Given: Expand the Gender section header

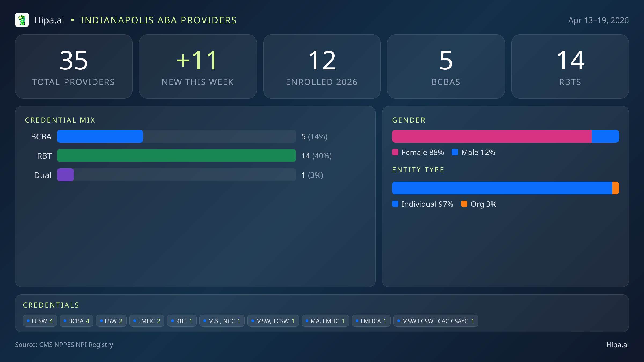Looking at the screenshot, I should pos(409,120).
